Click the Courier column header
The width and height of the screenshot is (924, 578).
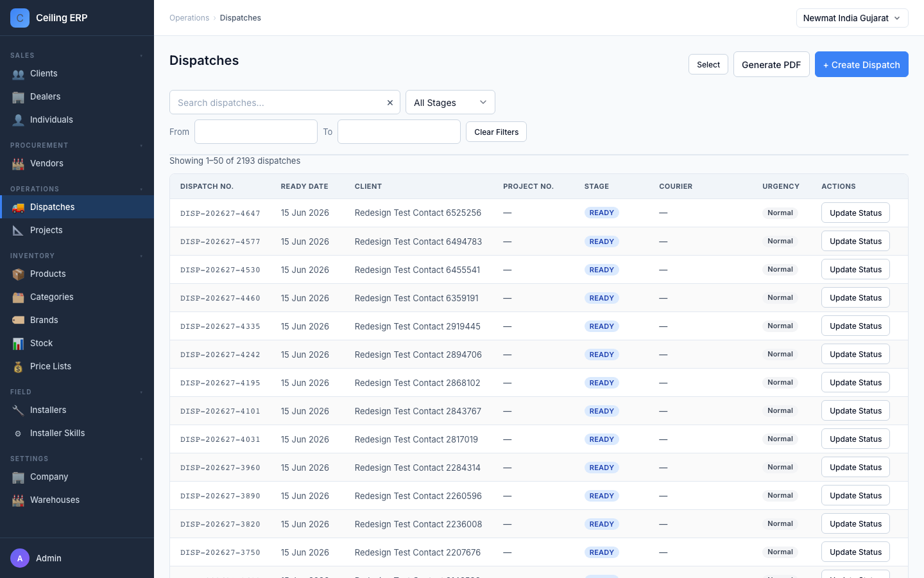tap(676, 186)
